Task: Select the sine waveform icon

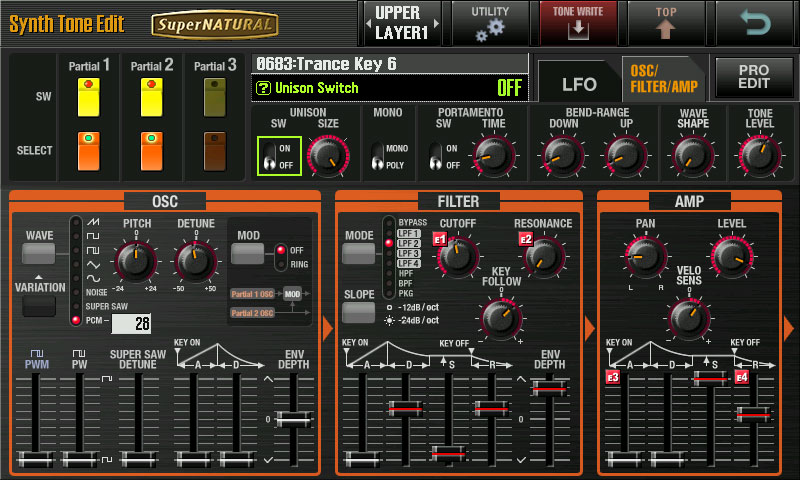Action: 93,278
